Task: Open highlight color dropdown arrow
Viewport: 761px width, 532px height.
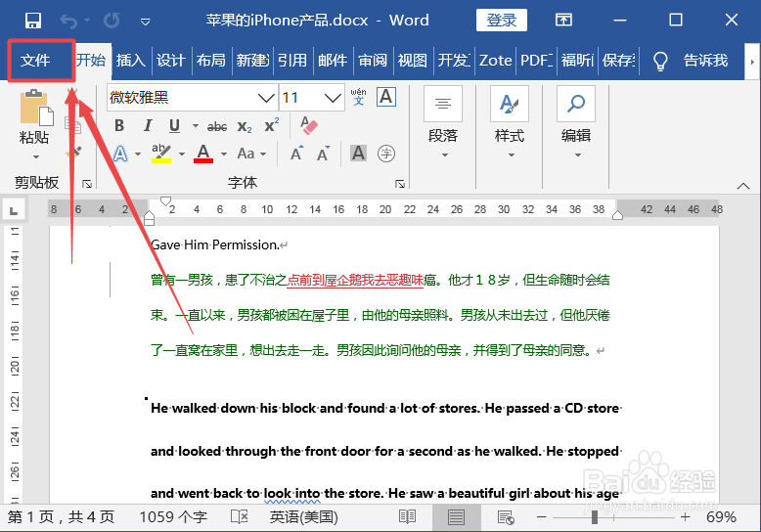Action: pyautogui.click(x=182, y=154)
